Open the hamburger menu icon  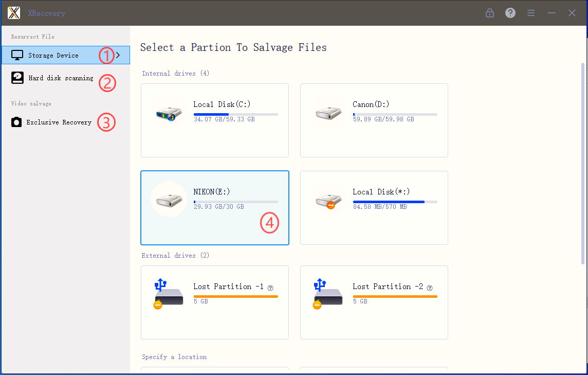(530, 13)
